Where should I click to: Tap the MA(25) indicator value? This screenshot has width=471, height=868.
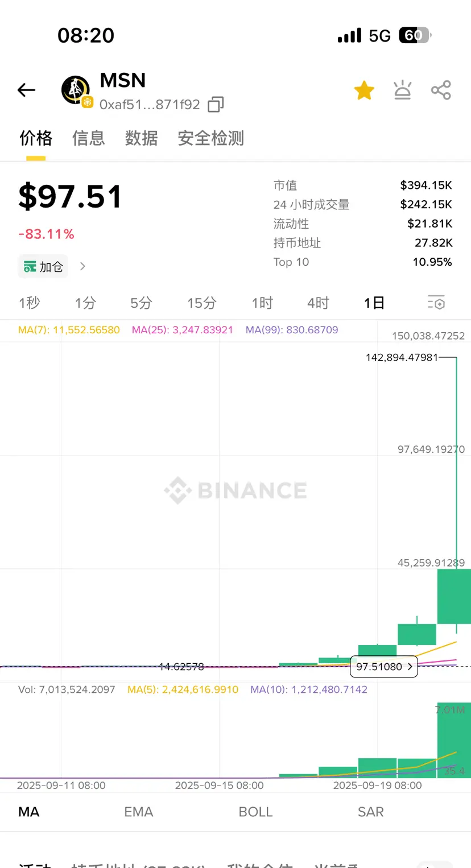pos(183,330)
